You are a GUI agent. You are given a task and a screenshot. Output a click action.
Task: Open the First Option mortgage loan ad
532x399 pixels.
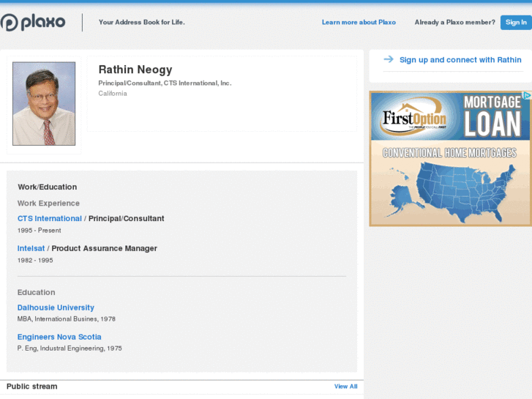[450, 159]
